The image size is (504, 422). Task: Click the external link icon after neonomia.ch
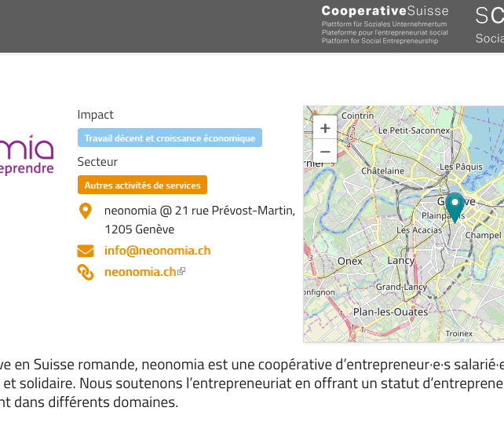point(181,271)
